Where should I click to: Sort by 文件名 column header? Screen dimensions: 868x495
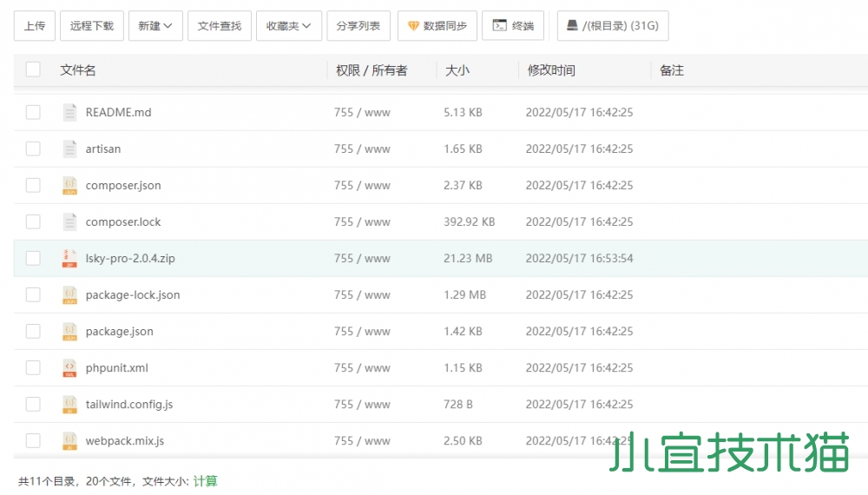[78, 70]
